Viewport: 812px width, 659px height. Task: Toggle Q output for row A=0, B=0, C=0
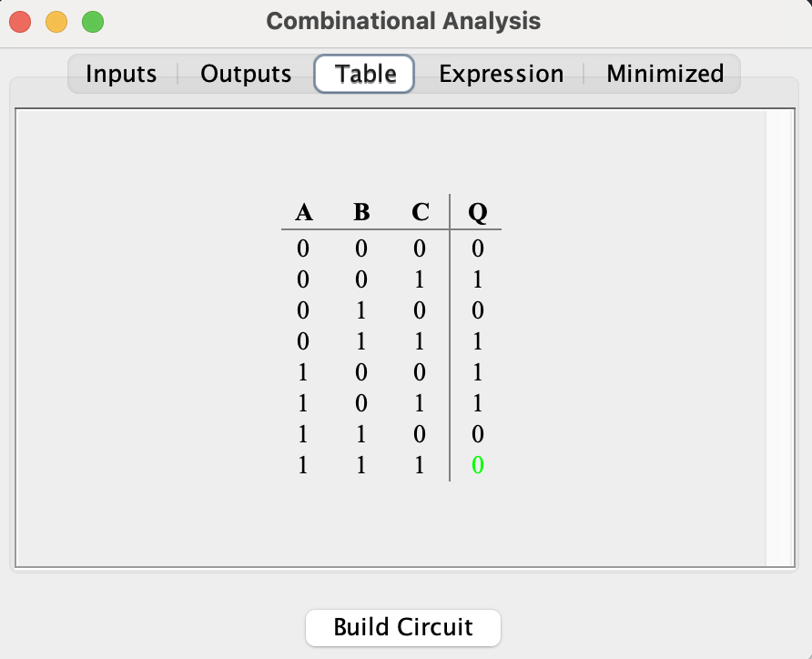click(x=477, y=248)
